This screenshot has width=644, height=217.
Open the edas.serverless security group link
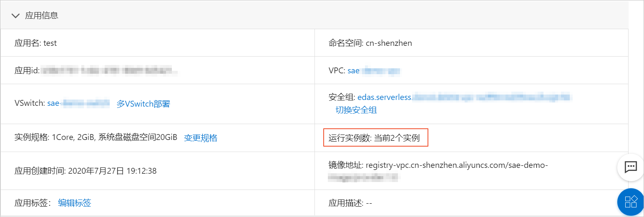coord(464,97)
